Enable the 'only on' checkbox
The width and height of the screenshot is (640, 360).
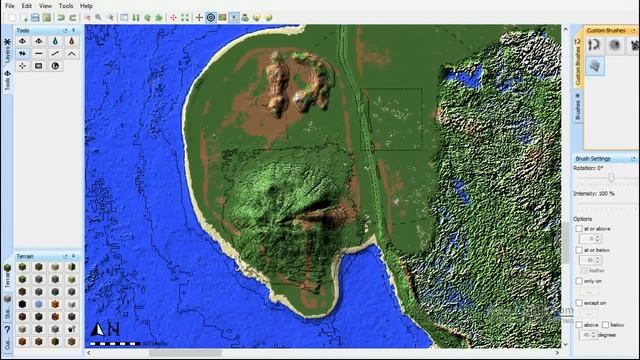pos(579,281)
